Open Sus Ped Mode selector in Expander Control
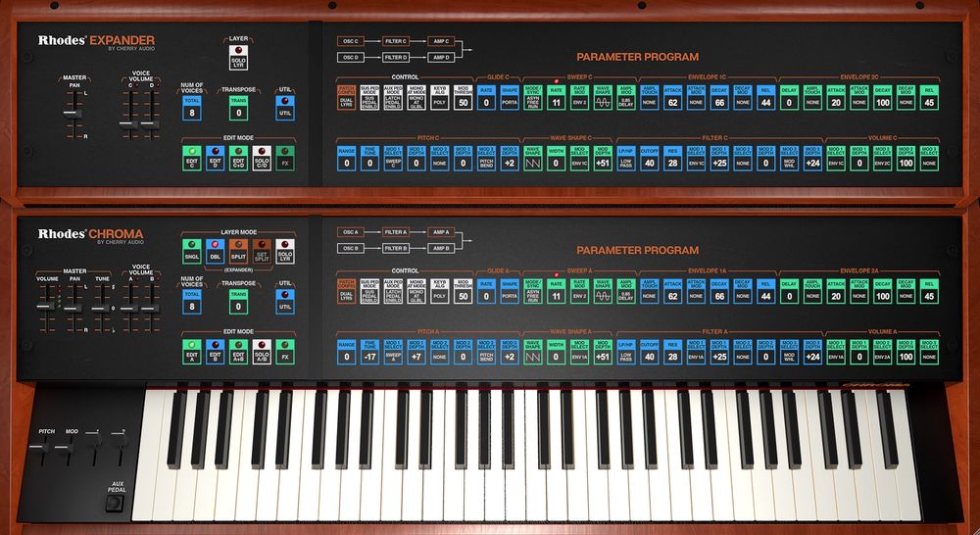 click(369, 97)
